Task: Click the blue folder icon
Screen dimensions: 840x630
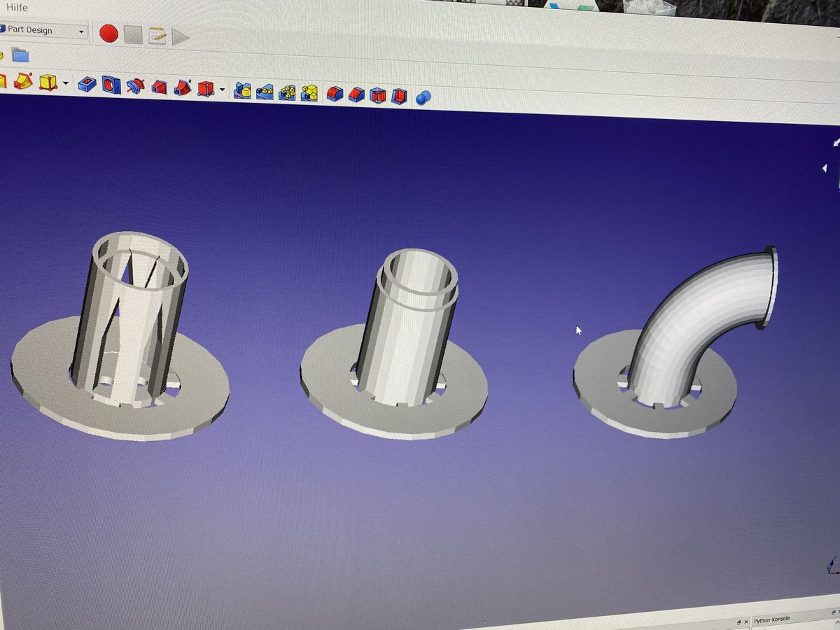Action: click(20, 55)
